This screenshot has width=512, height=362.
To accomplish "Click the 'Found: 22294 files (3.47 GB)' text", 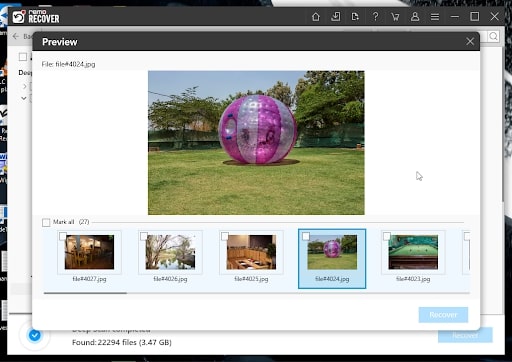I will [122, 342].
